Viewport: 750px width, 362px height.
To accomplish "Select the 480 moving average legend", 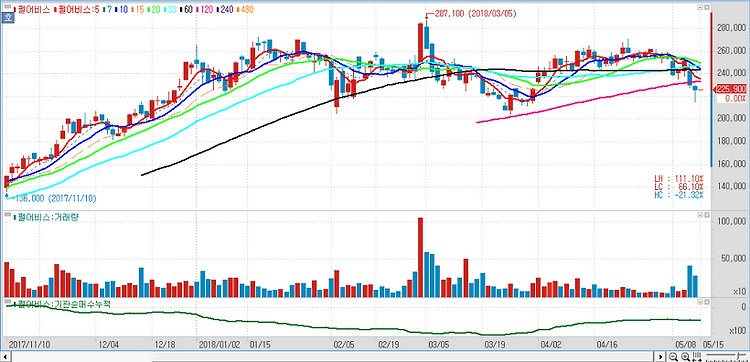I will click(244, 9).
